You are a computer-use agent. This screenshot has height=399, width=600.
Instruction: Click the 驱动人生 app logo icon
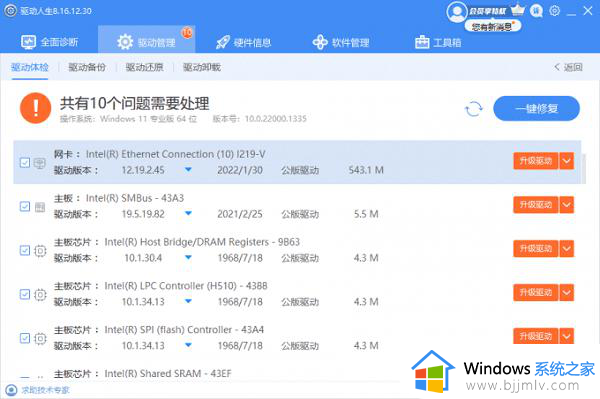coord(10,10)
